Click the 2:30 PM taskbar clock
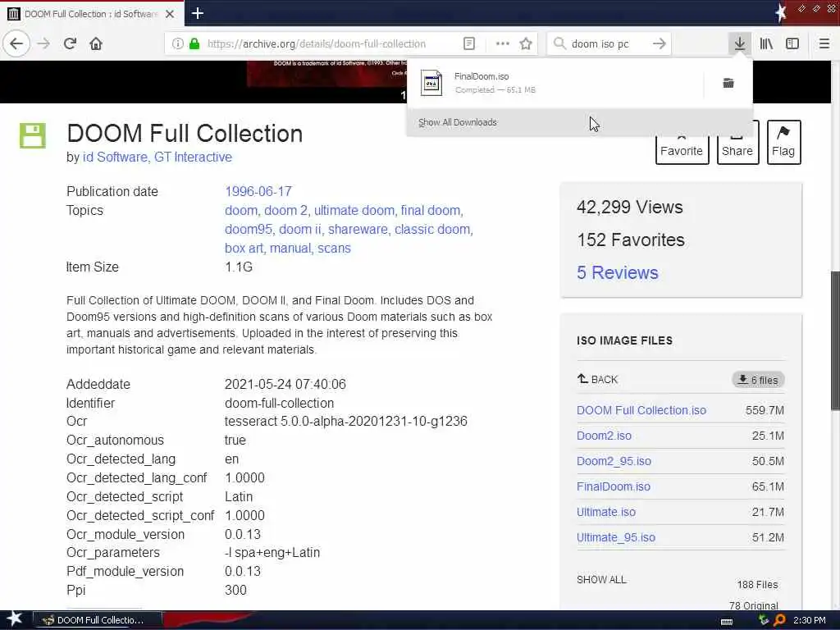This screenshot has width=840, height=630. 810,620
